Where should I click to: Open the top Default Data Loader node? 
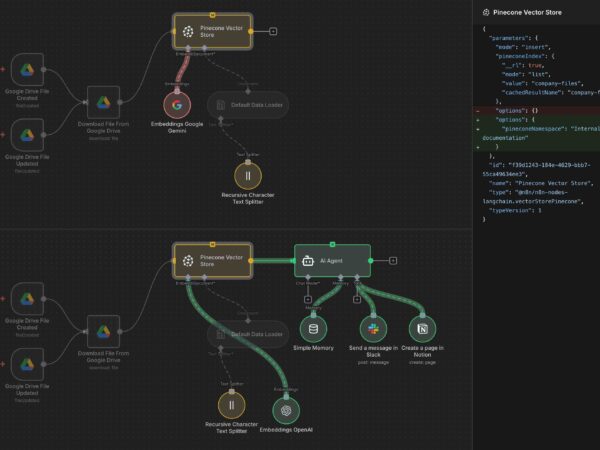pyautogui.click(x=248, y=105)
